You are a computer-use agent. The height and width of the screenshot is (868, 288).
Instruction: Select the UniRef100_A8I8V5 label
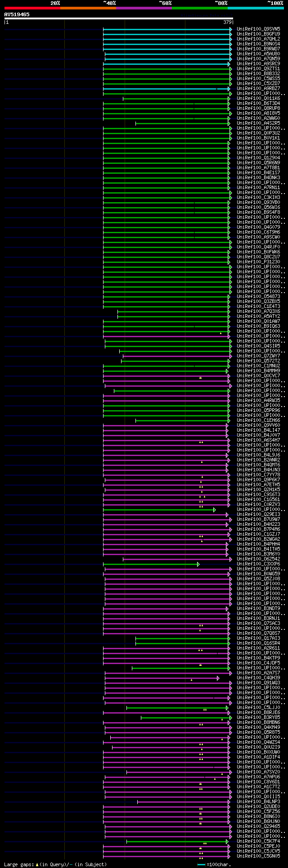[258, 113]
